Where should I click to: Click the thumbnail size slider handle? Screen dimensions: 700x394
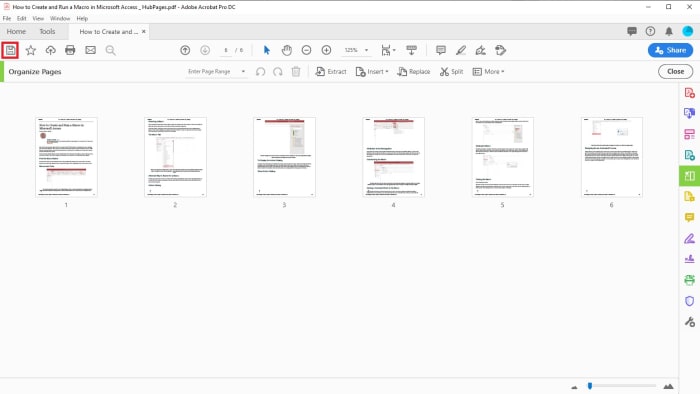[590, 386]
